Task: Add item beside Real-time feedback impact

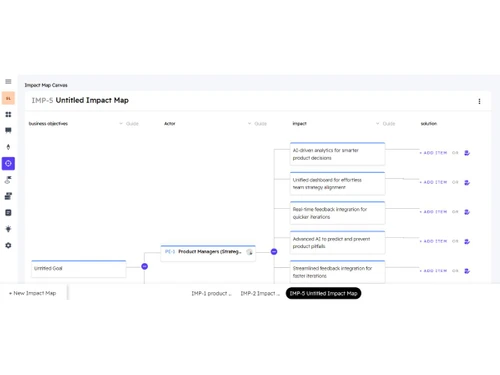Action: tap(433, 212)
